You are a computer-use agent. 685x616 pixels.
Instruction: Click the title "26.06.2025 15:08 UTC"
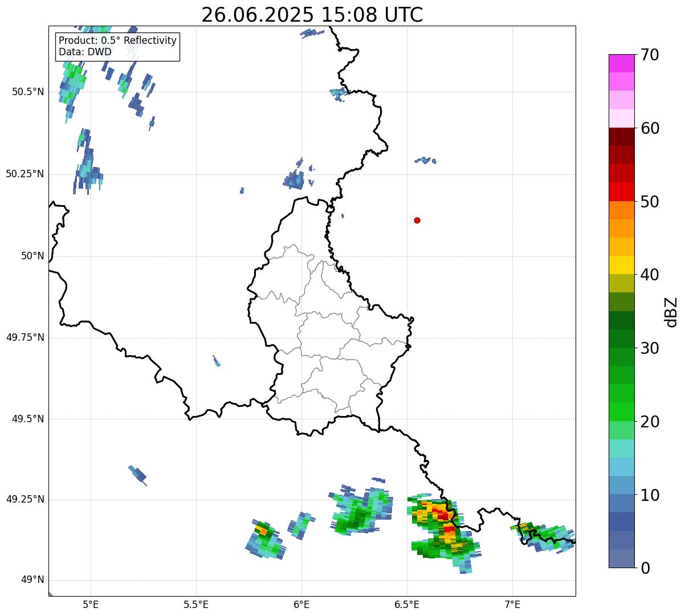pos(312,15)
